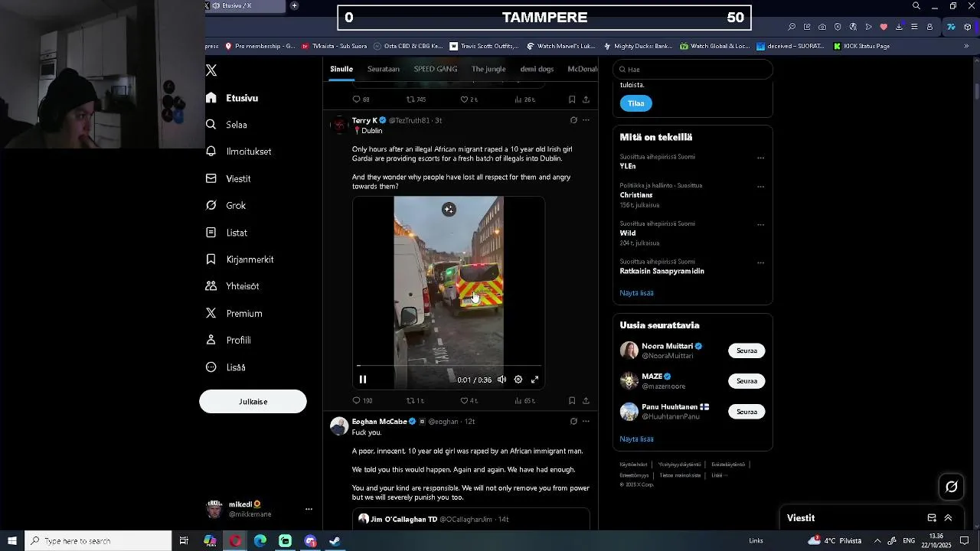Open Eoghan McCabe profile avatar
Image resolution: width=980 pixels, height=551 pixels.
(339, 425)
